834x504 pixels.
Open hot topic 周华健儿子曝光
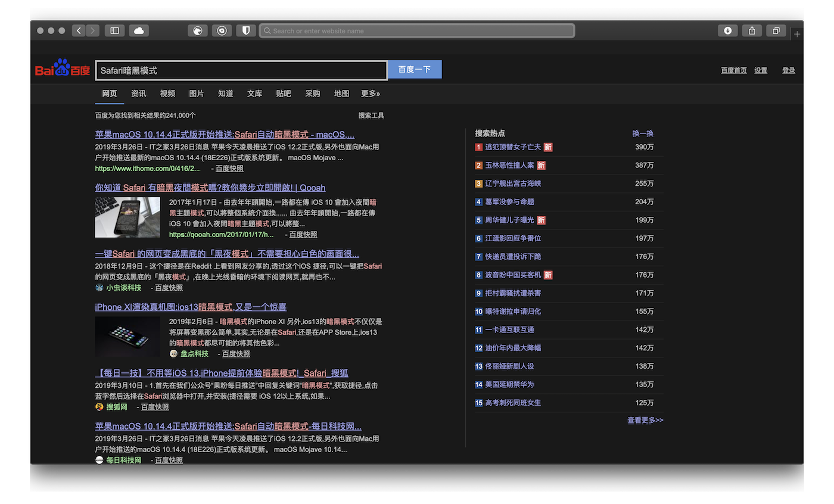509,220
